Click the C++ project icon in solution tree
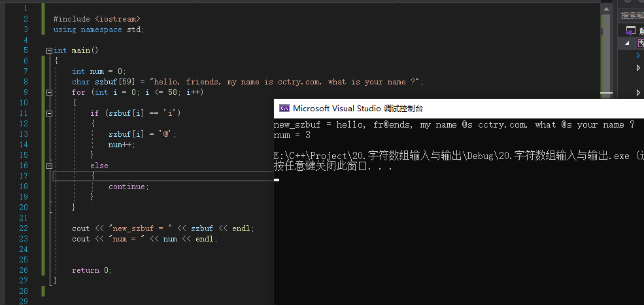Screen dimensions: 644x305 (641, 43)
